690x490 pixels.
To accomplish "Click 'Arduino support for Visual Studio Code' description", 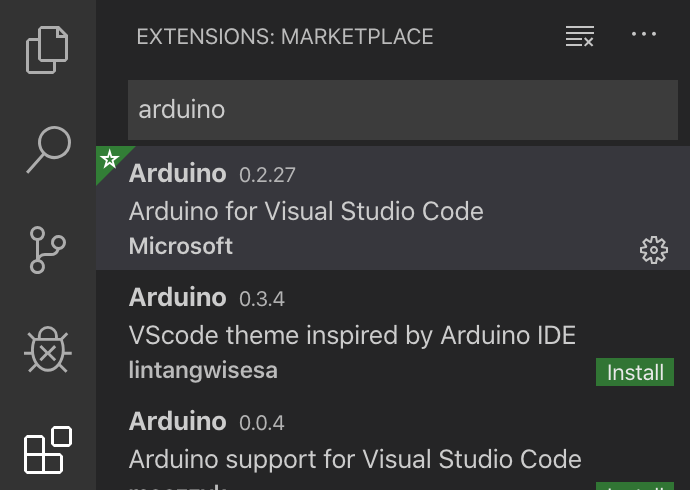I will tap(356, 460).
